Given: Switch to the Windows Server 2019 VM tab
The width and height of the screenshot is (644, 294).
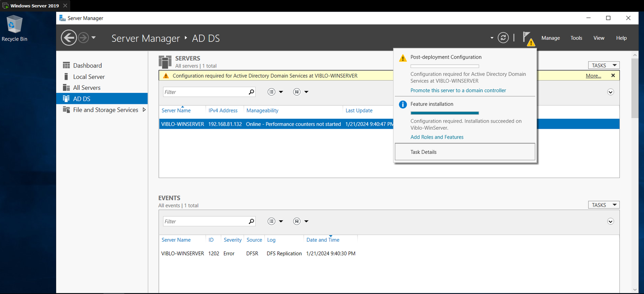Looking at the screenshot, I should point(35,6).
